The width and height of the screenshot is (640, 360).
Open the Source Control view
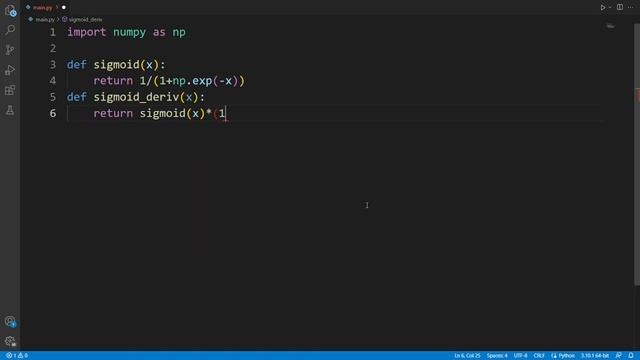pos(10,50)
